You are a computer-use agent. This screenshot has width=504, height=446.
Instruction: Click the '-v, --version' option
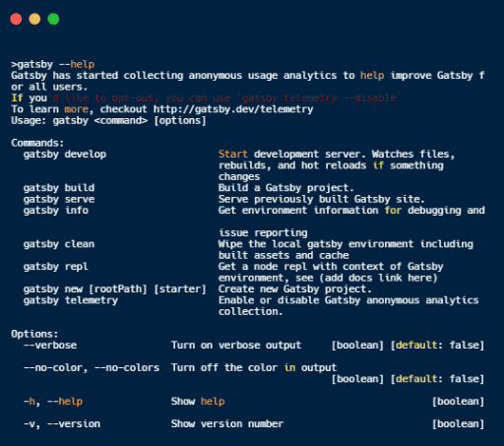click(62, 424)
